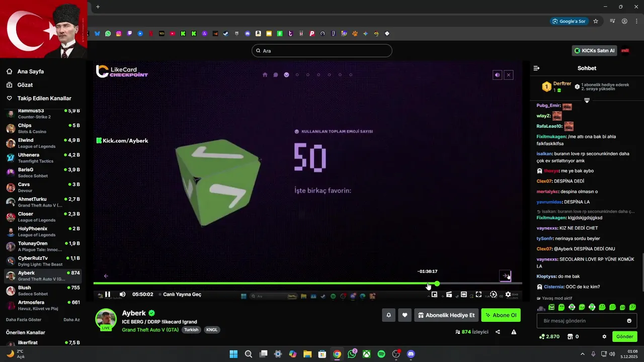
Task: Click Google'a Sor in address bar
Action: [569, 21]
